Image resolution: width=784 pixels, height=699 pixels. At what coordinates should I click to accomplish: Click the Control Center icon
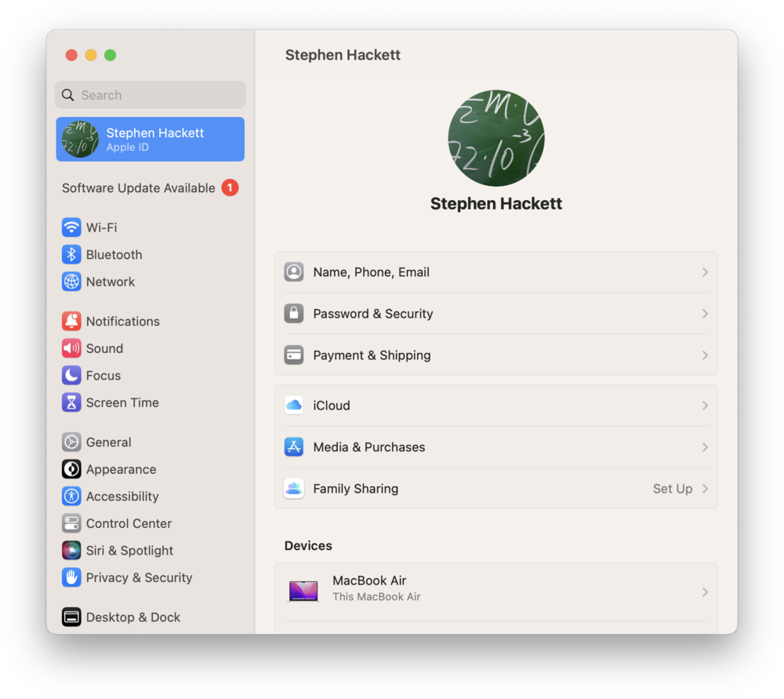[71, 522]
